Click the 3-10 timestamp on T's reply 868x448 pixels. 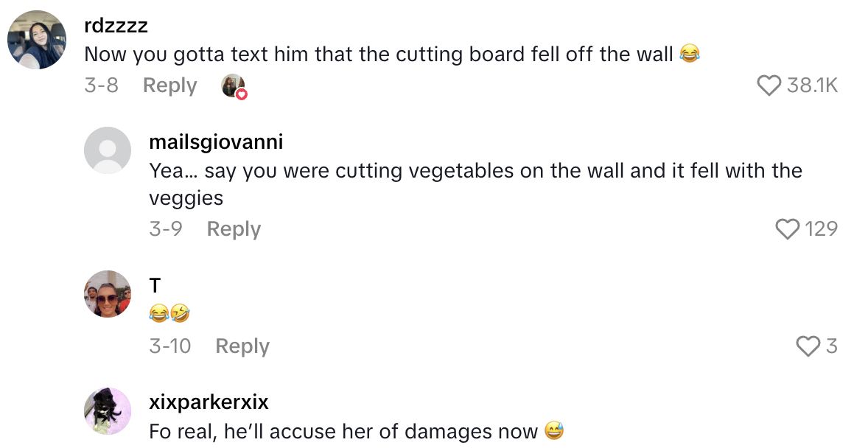tap(169, 346)
